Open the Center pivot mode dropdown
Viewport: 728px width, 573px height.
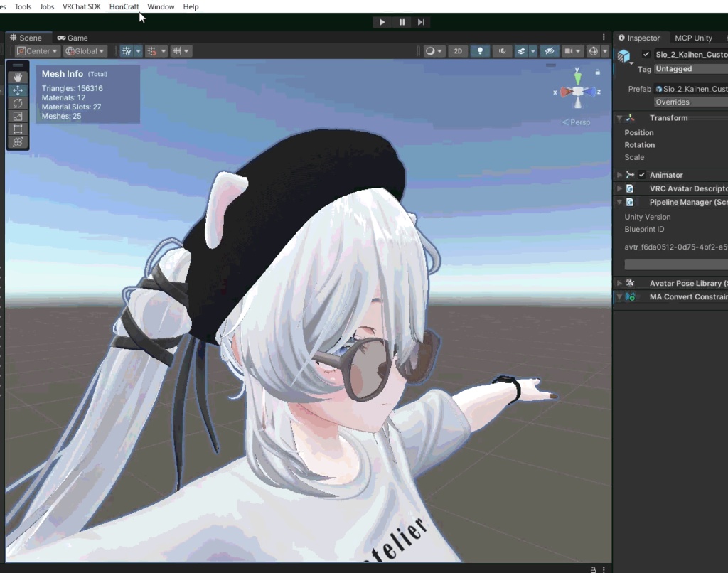tap(37, 51)
